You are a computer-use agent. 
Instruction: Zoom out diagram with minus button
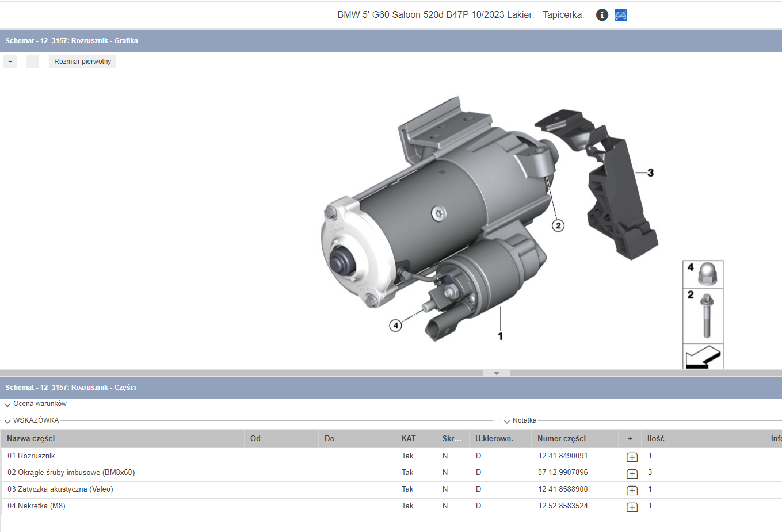click(x=32, y=62)
